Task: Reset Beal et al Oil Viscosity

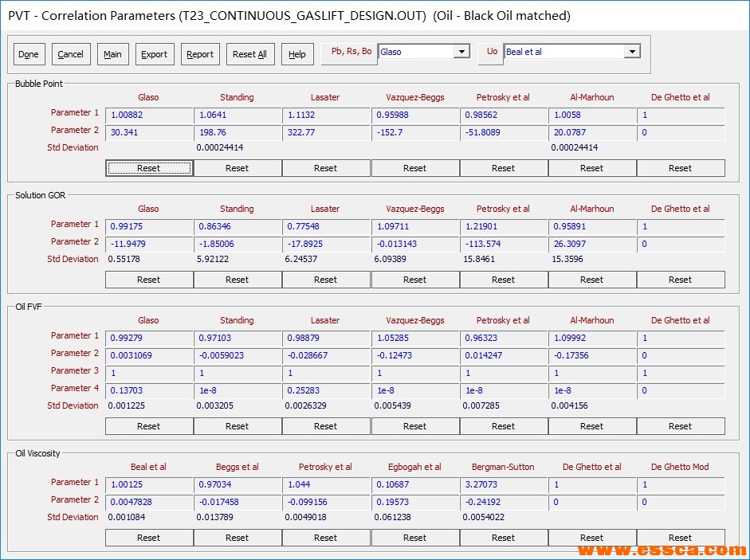Action: pyautogui.click(x=149, y=538)
